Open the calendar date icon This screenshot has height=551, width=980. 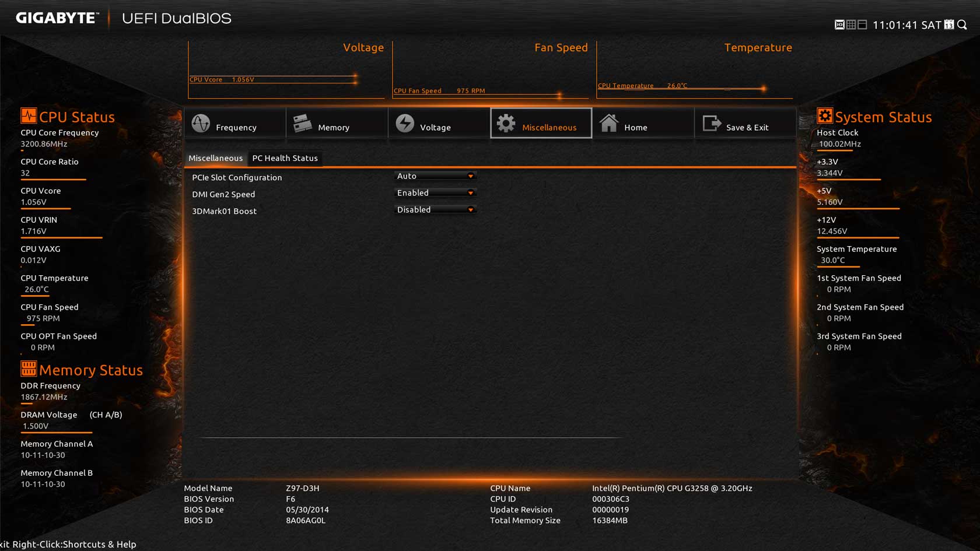[x=949, y=24]
